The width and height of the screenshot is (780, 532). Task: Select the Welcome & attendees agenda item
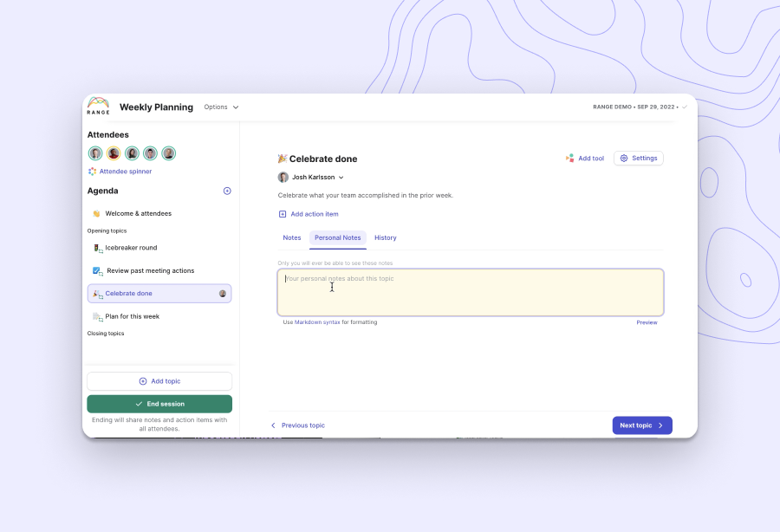pyautogui.click(x=159, y=213)
